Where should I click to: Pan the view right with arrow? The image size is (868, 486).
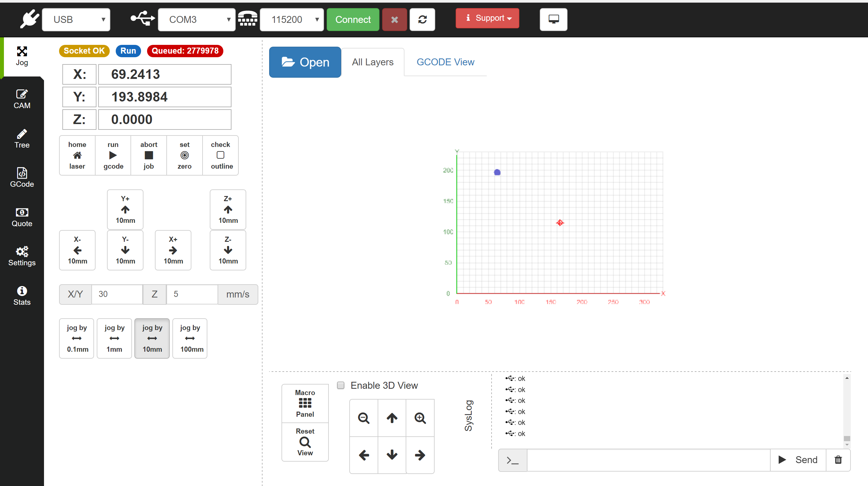click(420, 455)
